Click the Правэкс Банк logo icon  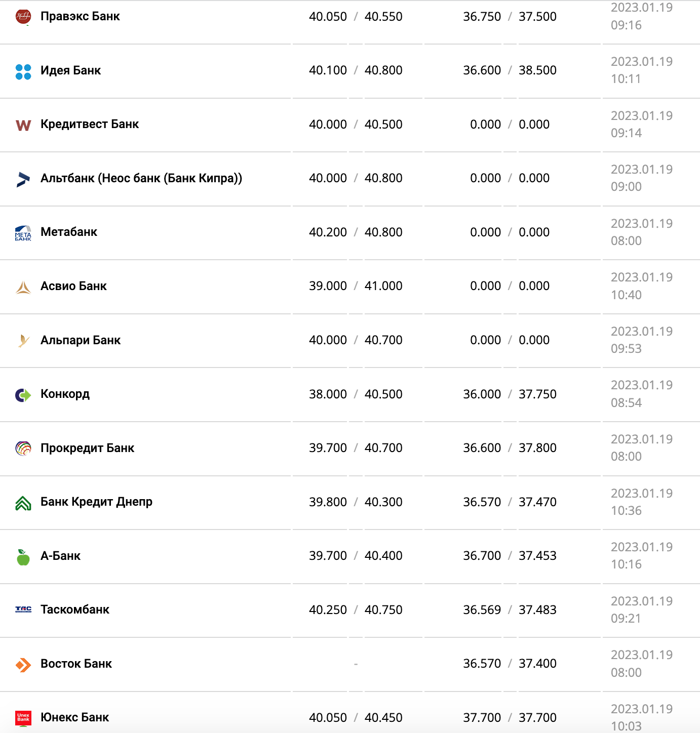[x=23, y=17]
